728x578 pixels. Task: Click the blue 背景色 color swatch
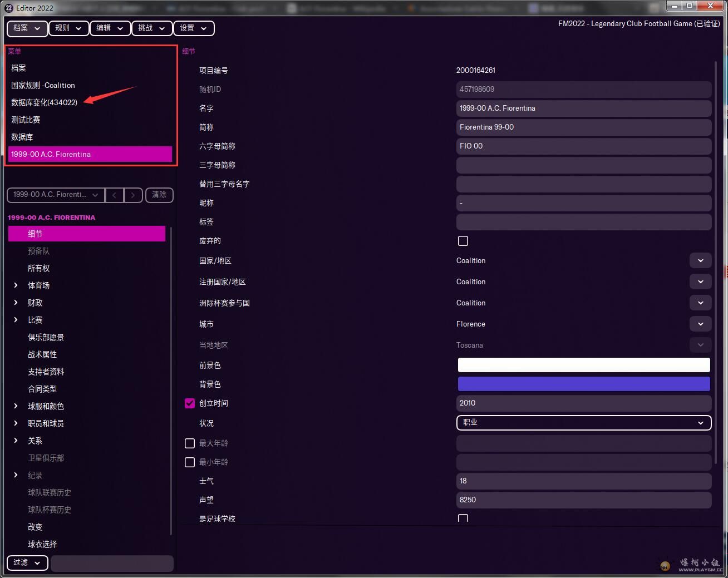click(583, 384)
